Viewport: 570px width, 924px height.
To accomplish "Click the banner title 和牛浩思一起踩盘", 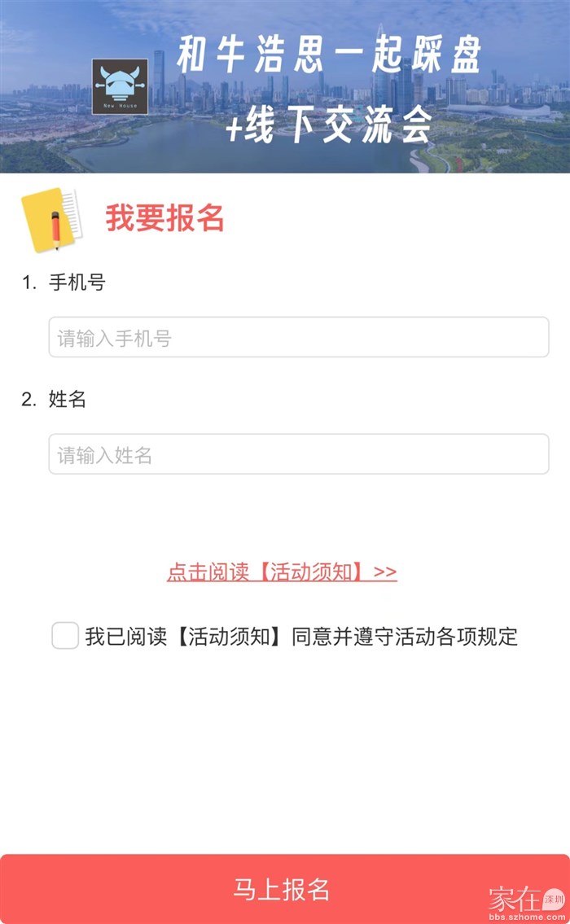I will [x=329, y=55].
